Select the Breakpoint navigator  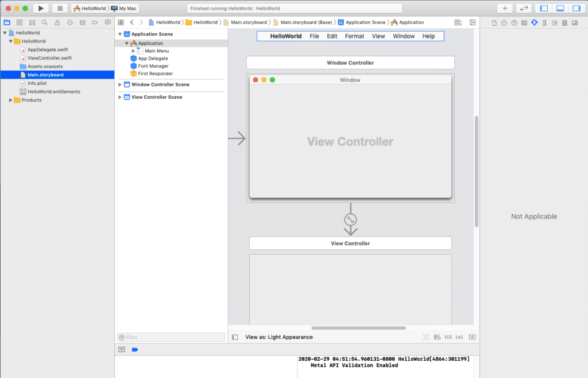95,22
